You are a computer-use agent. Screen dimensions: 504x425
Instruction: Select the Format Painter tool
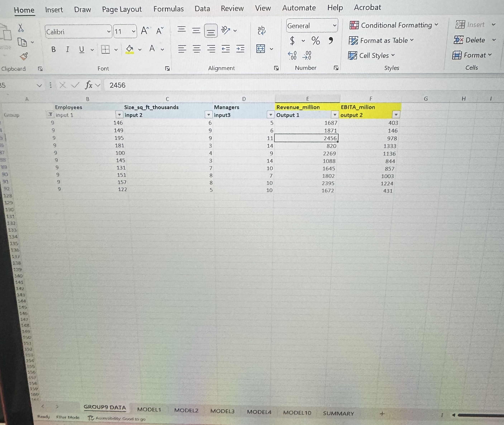click(x=24, y=56)
